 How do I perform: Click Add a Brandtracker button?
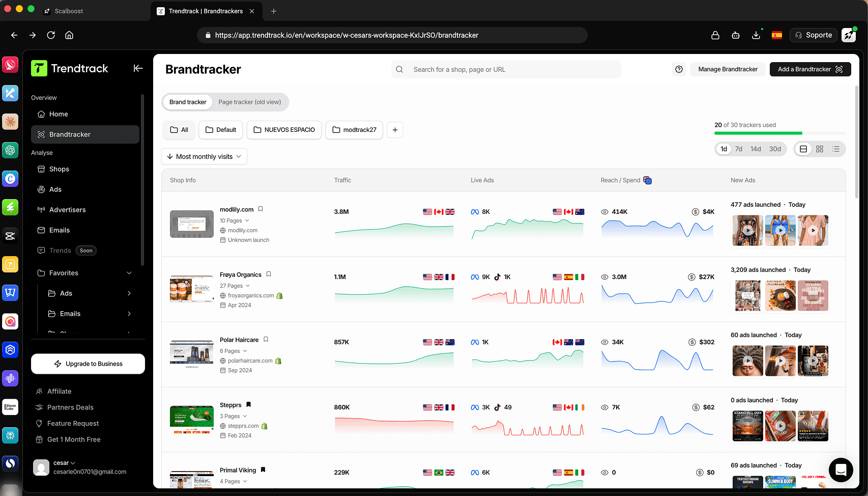(810, 69)
